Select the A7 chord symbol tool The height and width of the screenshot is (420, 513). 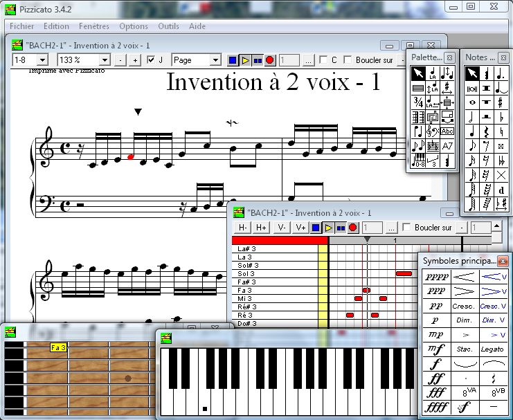(447, 145)
